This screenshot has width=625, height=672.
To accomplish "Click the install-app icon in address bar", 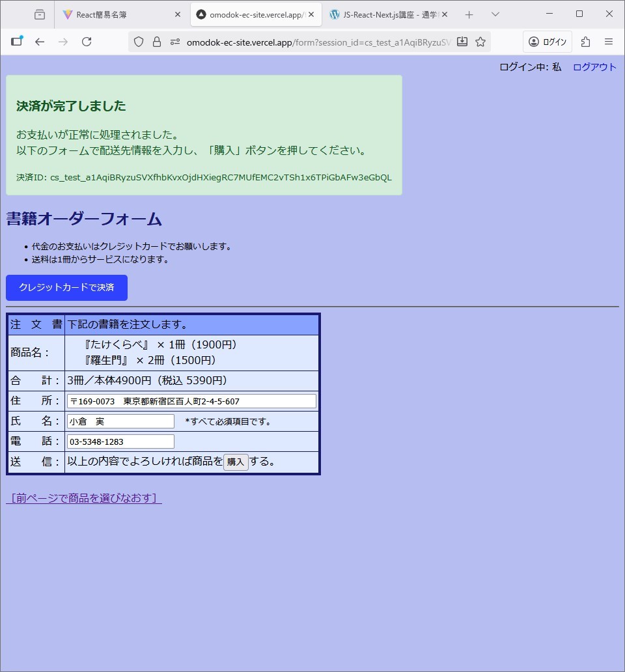I will (462, 42).
